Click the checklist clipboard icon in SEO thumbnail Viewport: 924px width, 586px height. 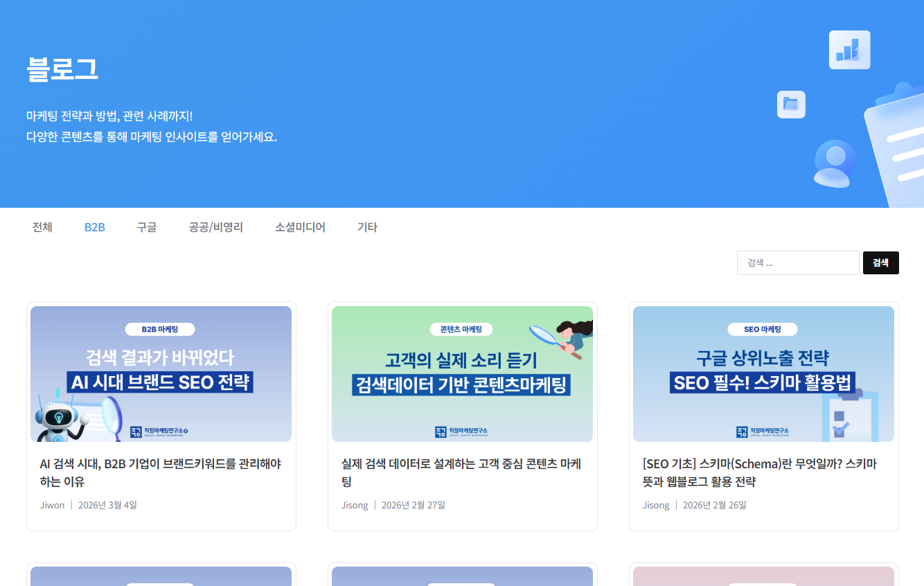click(850, 416)
